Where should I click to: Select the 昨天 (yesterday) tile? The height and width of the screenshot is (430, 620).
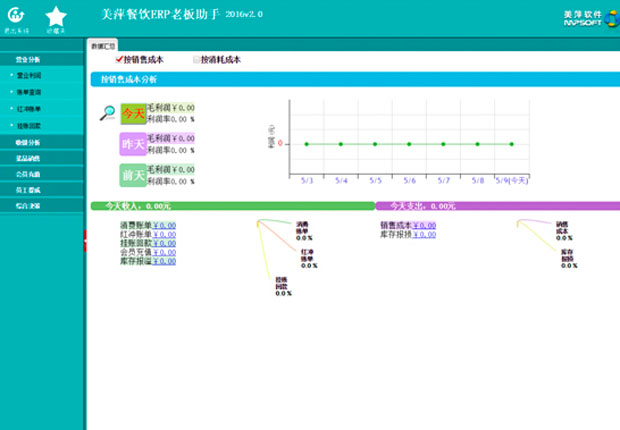133,145
